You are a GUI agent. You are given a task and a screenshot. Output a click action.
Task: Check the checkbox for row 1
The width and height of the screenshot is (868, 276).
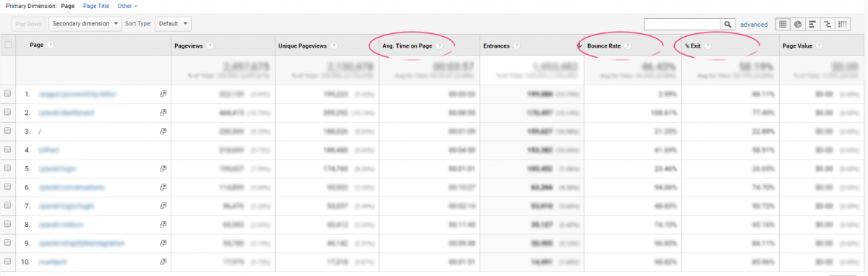7,94
